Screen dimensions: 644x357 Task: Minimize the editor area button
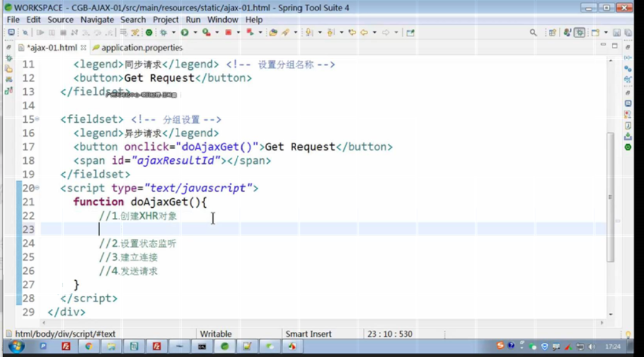pyautogui.click(x=603, y=45)
